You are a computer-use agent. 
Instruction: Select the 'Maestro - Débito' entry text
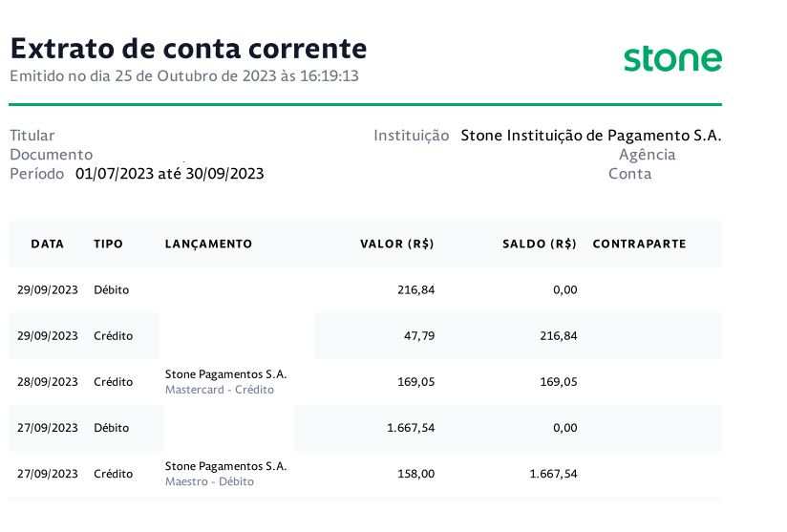(x=209, y=481)
